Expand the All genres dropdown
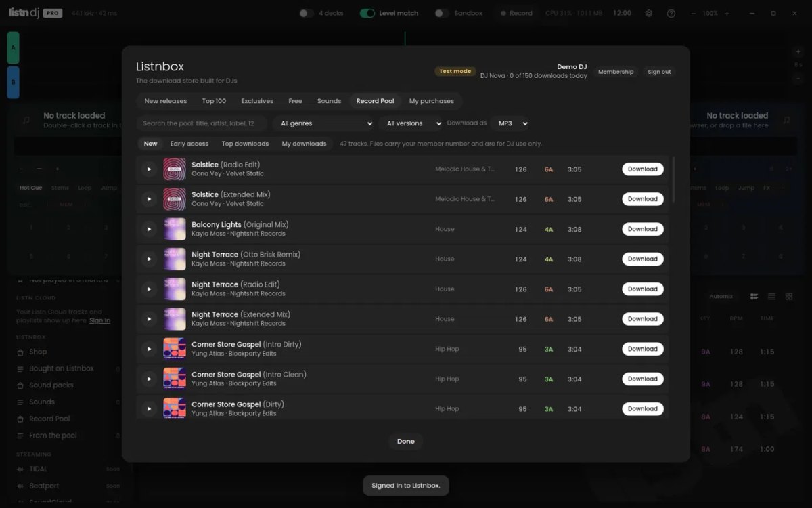This screenshot has width=812, height=508. (326, 123)
